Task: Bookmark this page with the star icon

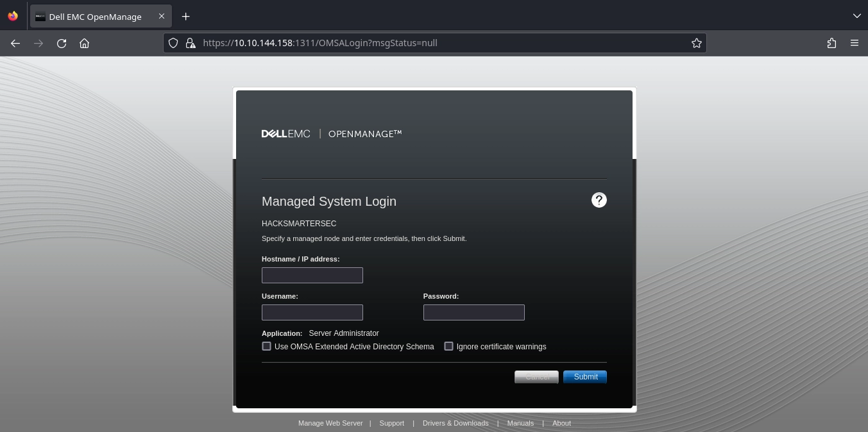Action: click(x=696, y=43)
